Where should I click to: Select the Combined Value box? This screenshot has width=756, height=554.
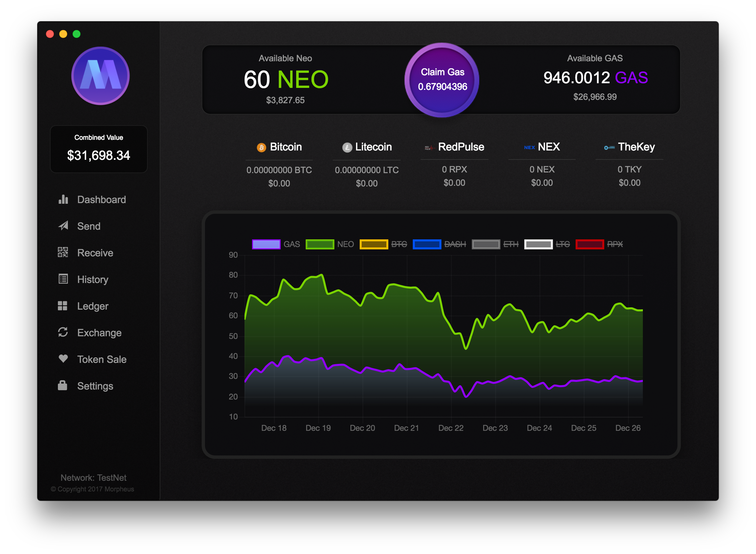pyautogui.click(x=98, y=149)
